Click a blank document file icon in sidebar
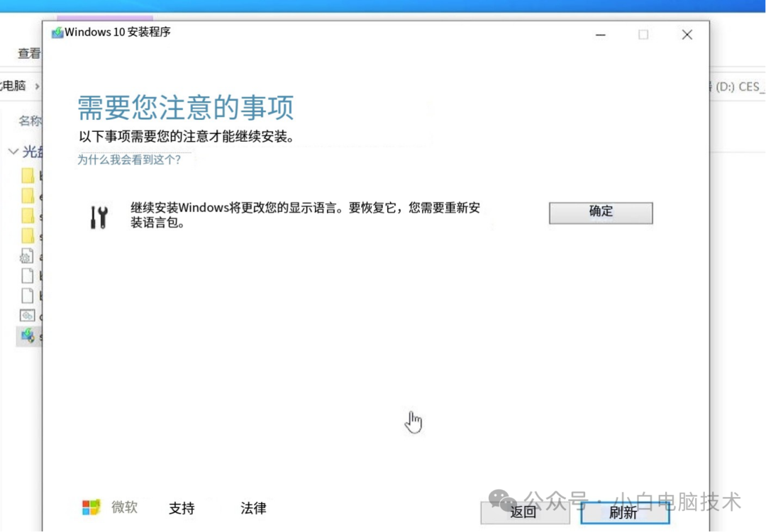 28,276
